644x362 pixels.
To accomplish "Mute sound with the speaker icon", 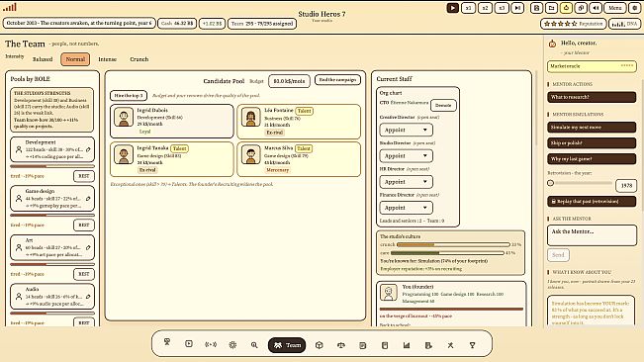I will 596,8.
